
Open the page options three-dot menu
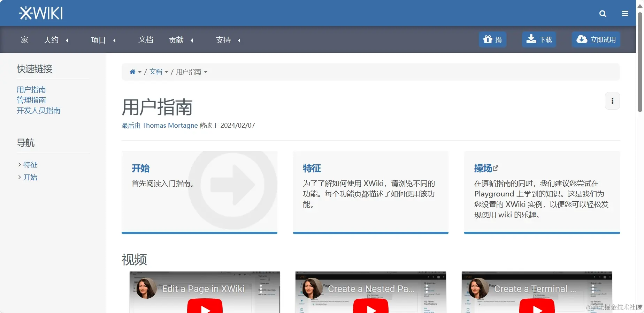pos(612,101)
